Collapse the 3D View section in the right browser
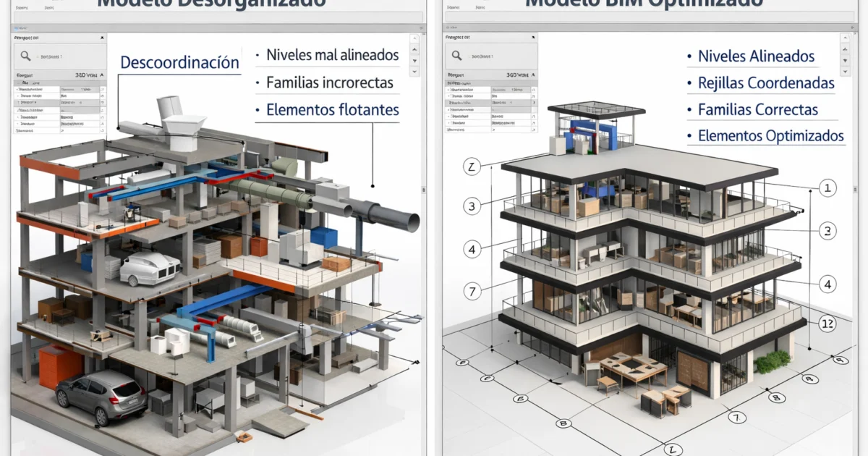This screenshot has width=868, height=456. coord(533,75)
